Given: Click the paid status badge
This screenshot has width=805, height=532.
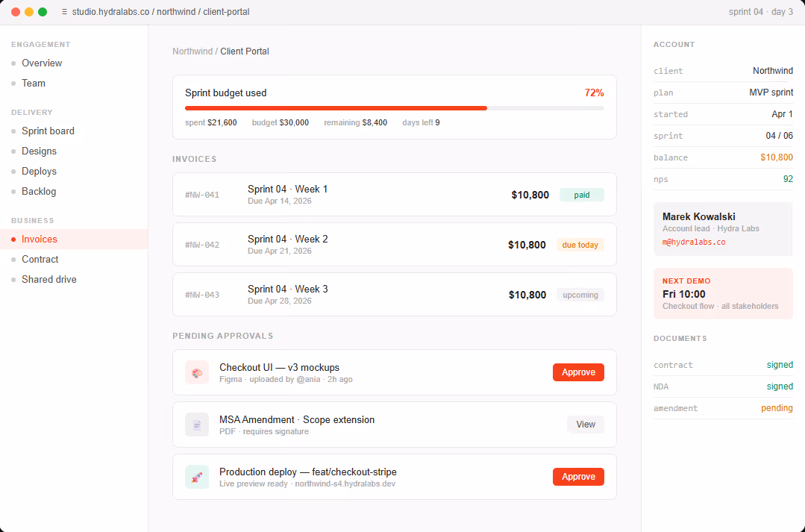Looking at the screenshot, I should [x=582, y=195].
